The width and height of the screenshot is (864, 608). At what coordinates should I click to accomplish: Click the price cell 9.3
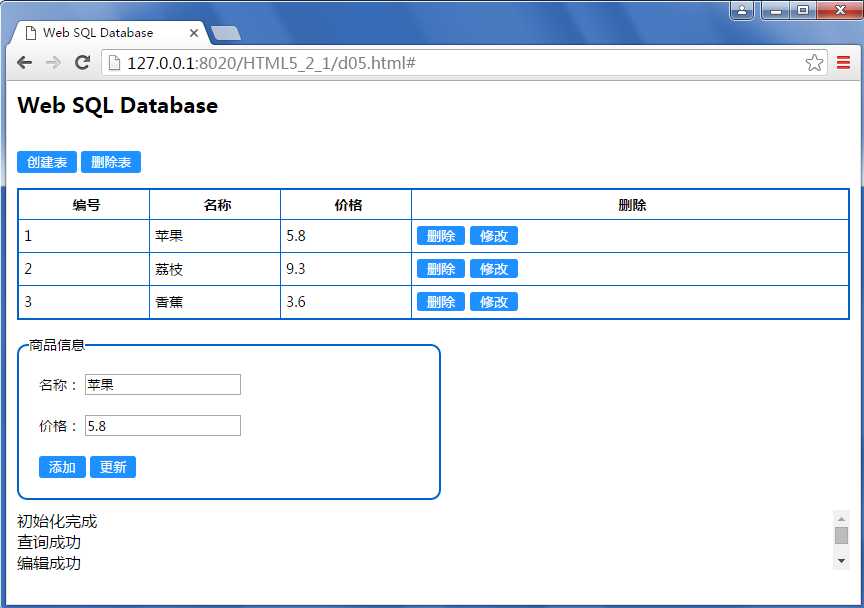coord(346,269)
